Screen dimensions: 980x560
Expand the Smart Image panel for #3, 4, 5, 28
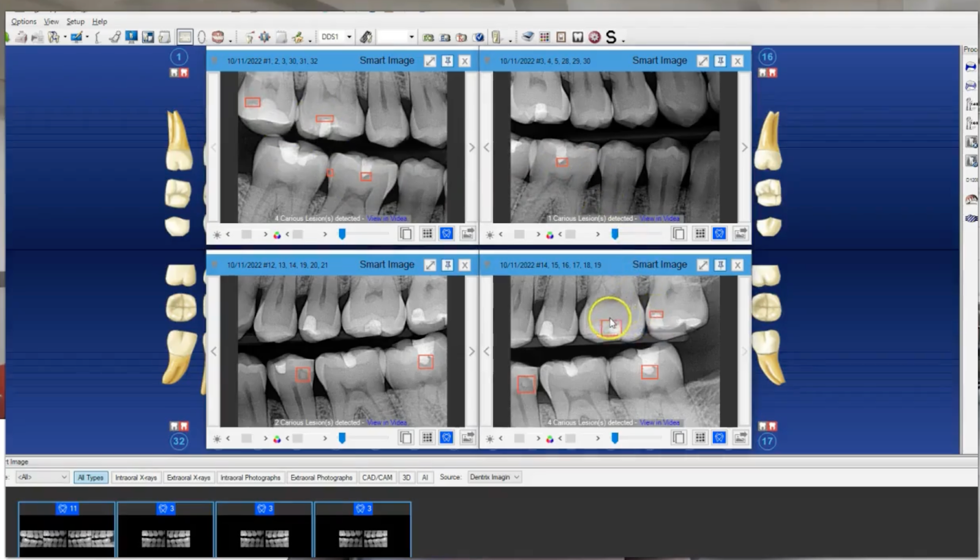pyautogui.click(x=703, y=61)
